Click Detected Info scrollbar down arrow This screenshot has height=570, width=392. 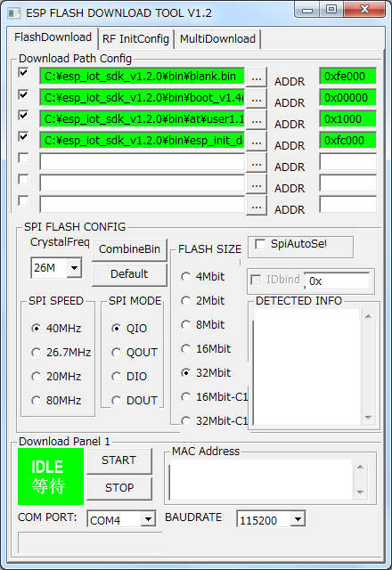click(368, 418)
